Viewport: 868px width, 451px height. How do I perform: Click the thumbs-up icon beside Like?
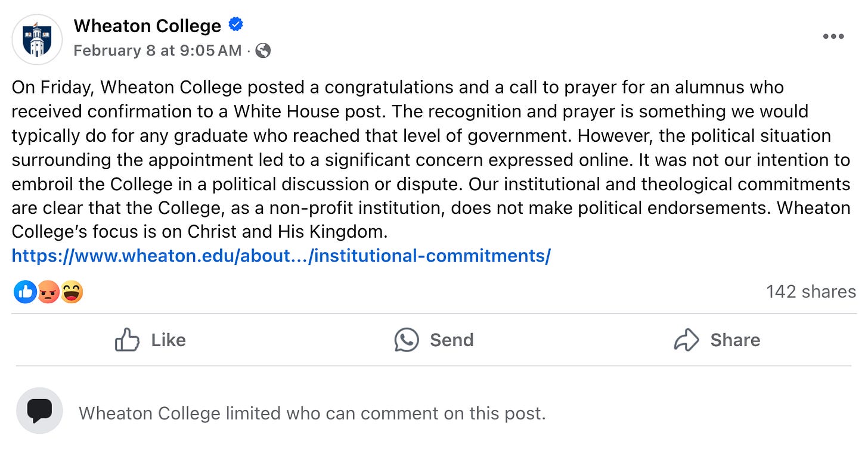tap(127, 340)
